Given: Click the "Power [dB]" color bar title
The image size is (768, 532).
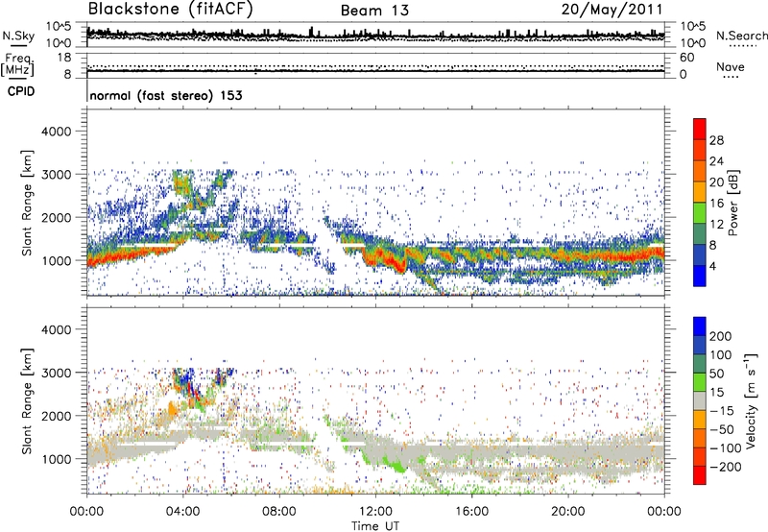Looking at the screenshot, I should (x=733, y=203).
